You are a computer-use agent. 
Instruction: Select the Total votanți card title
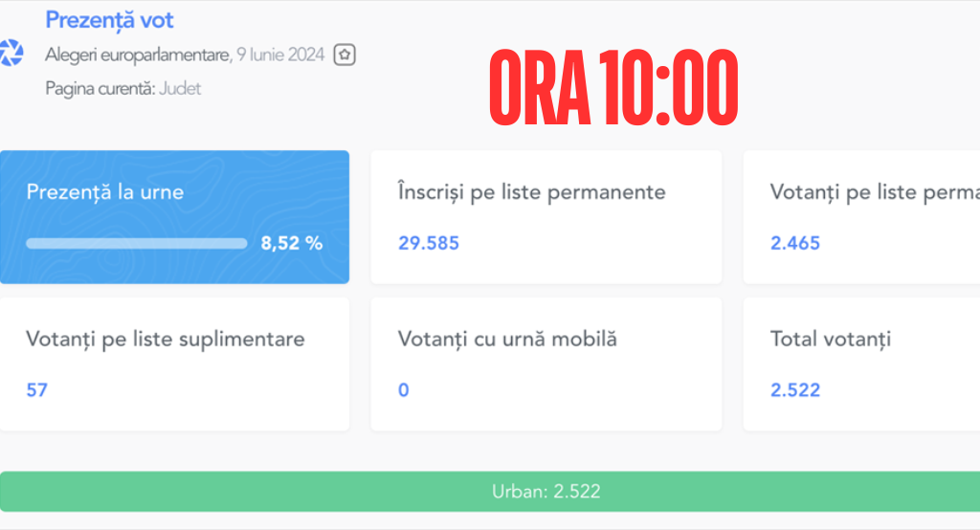[x=831, y=339]
